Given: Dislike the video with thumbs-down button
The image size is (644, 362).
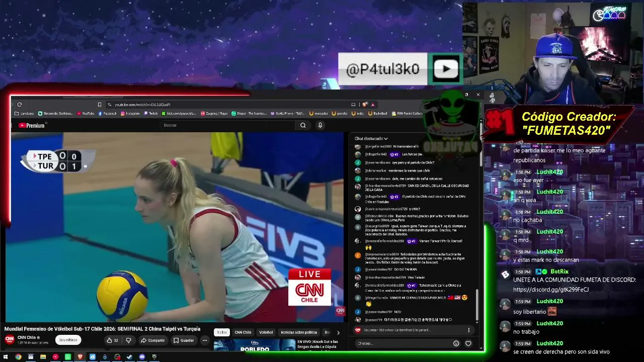Looking at the screenshot, I should pos(128,340).
